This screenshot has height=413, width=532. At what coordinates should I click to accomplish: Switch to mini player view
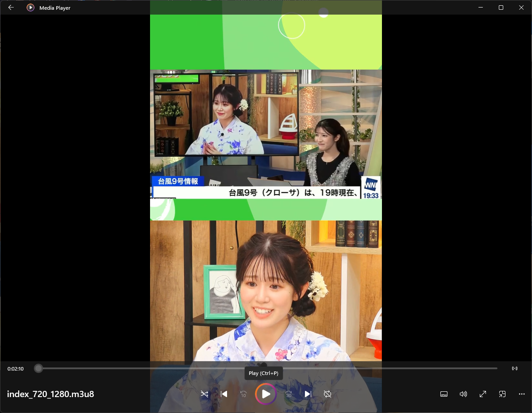[502, 394]
